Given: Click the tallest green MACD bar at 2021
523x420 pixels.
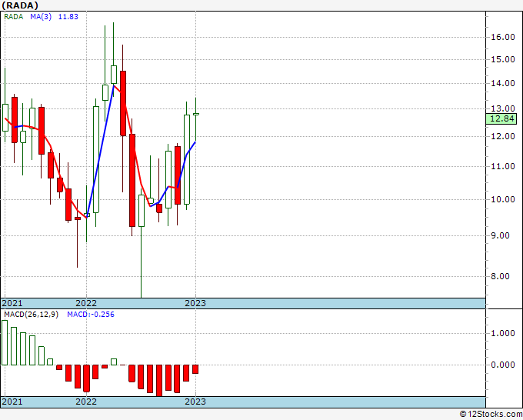Looking at the screenshot, I should (5, 342).
